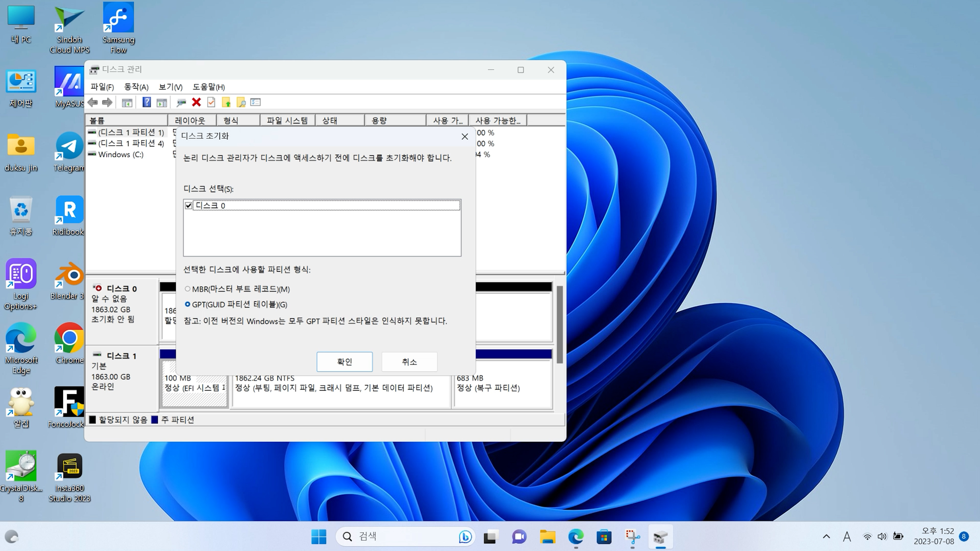Click the checklist settings toolbar icon
This screenshot has height=551, width=980.
(256, 102)
